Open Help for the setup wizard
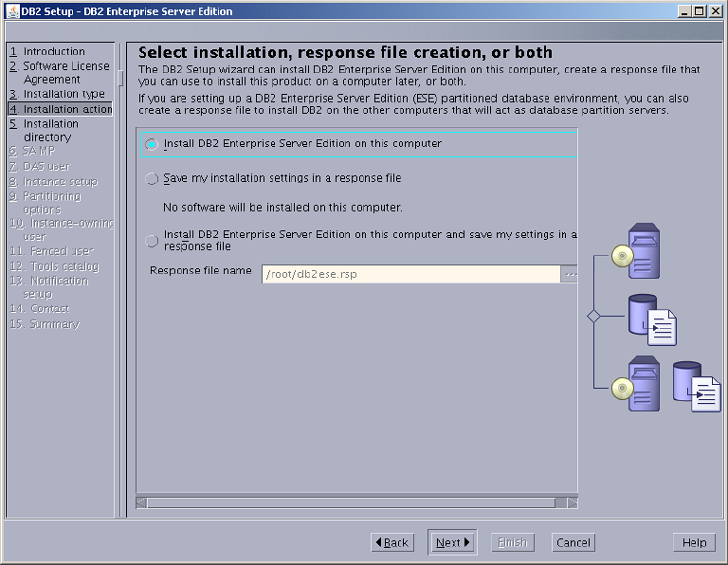Viewport: 728px width, 565px height. point(694,542)
